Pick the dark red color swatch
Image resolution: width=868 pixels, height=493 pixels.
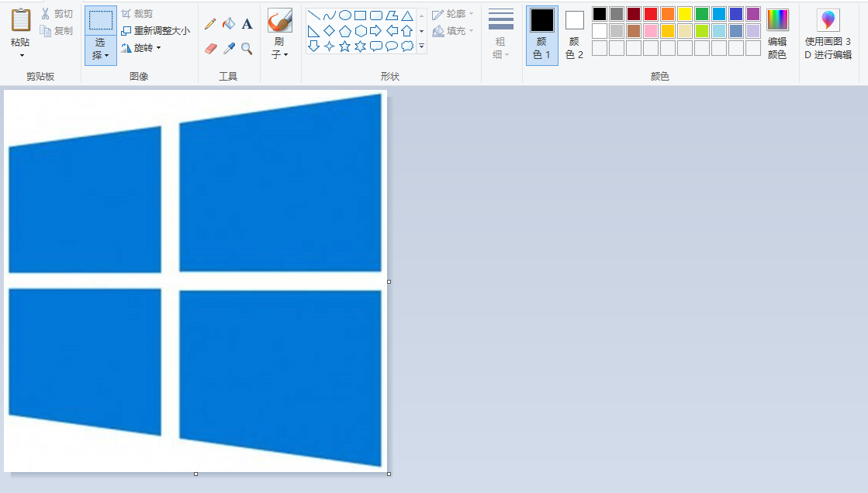(634, 14)
